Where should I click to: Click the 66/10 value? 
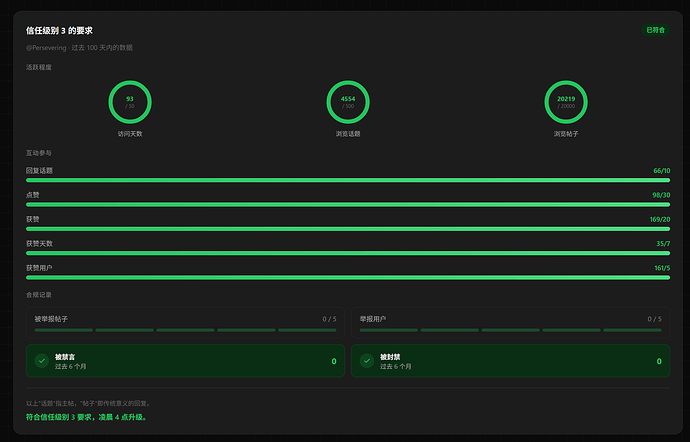tap(661, 171)
